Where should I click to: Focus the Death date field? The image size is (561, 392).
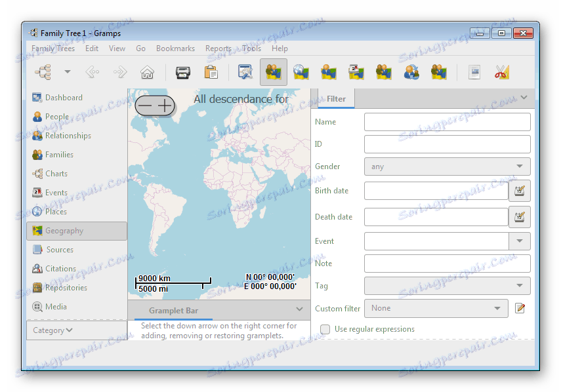(436, 217)
